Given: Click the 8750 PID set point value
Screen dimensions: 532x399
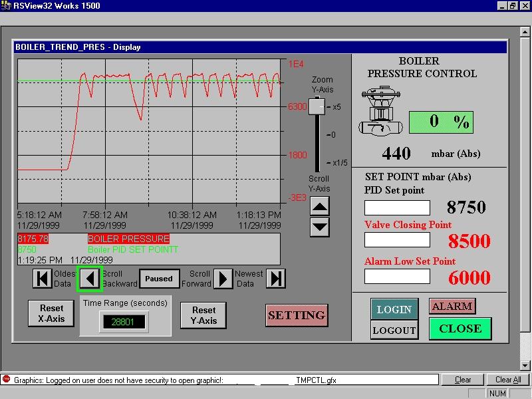Looking at the screenshot, I should pyautogui.click(x=466, y=207).
